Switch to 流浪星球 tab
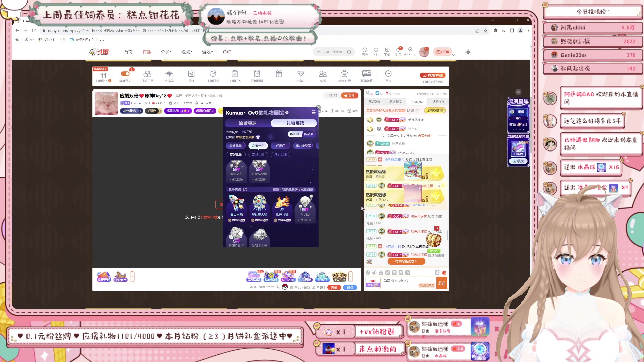This screenshot has height=362, width=644. tap(248, 123)
